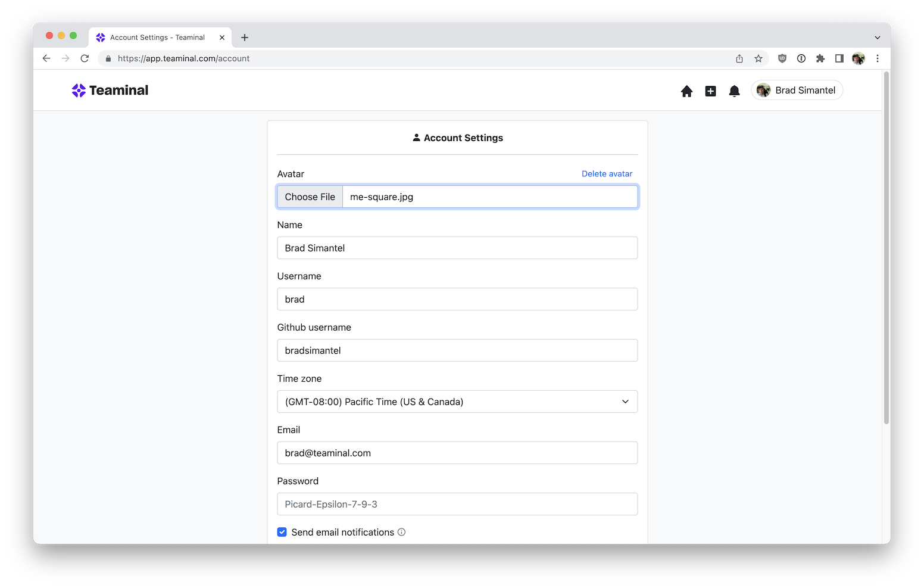The width and height of the screenshot is (924, 588).
Task: Open the notifications bell
Action: coord(734,91)
